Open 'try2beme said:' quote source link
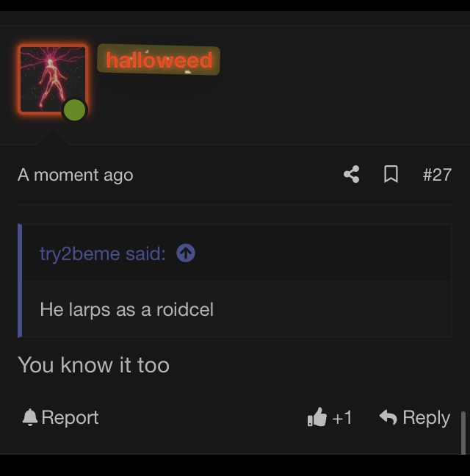This screenshot has width=470, height=476. (x=103, y=253)
